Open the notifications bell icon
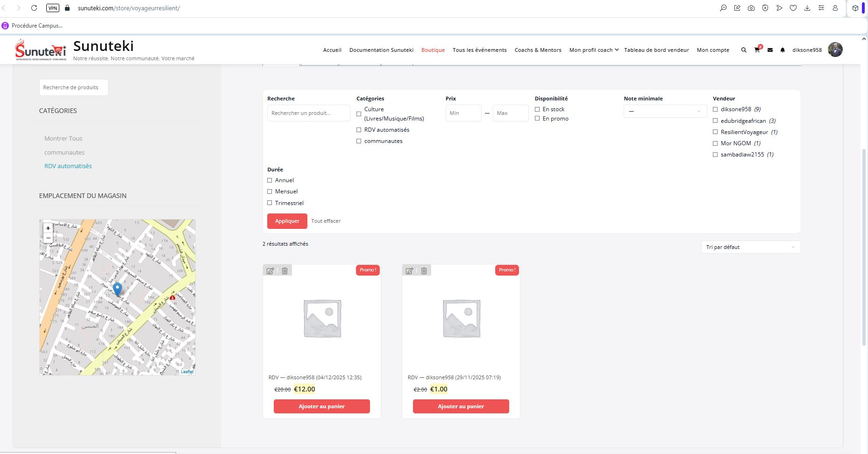 tap(783, 50)
